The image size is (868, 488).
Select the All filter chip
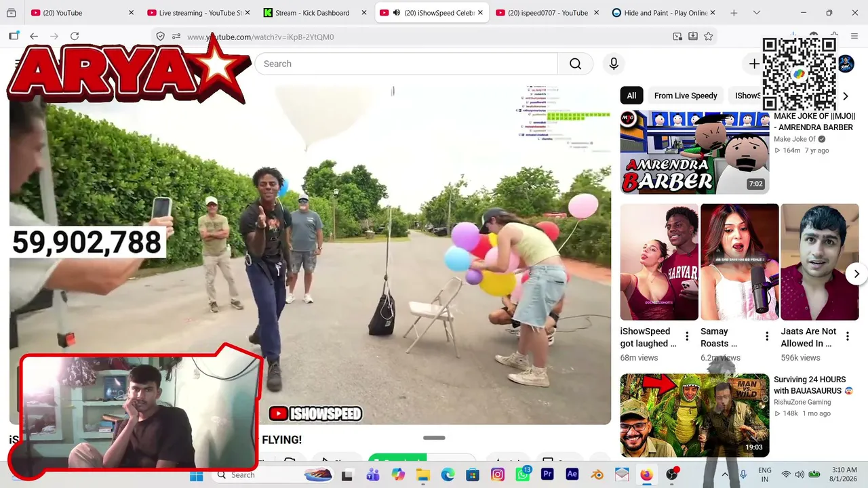(631, 96)
